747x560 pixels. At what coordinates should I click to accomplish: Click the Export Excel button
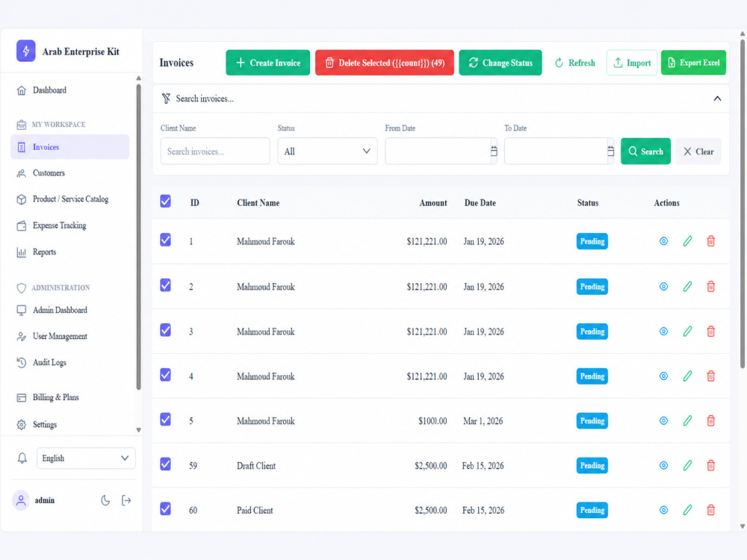(x=693, y=63)
